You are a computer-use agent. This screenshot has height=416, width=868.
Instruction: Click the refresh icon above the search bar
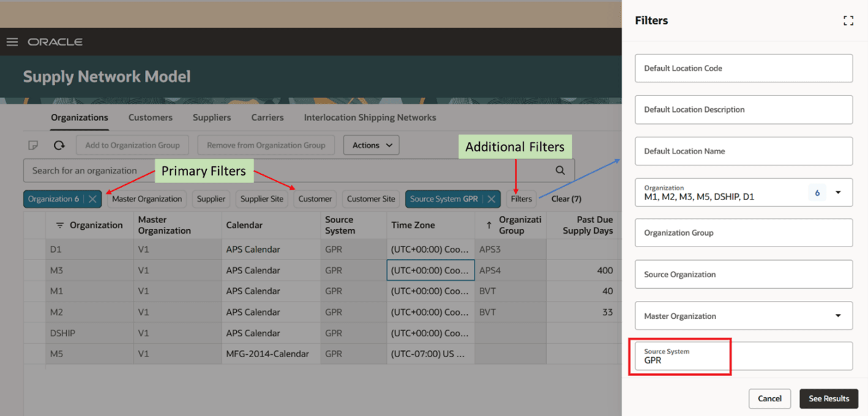tap(58, 145)
